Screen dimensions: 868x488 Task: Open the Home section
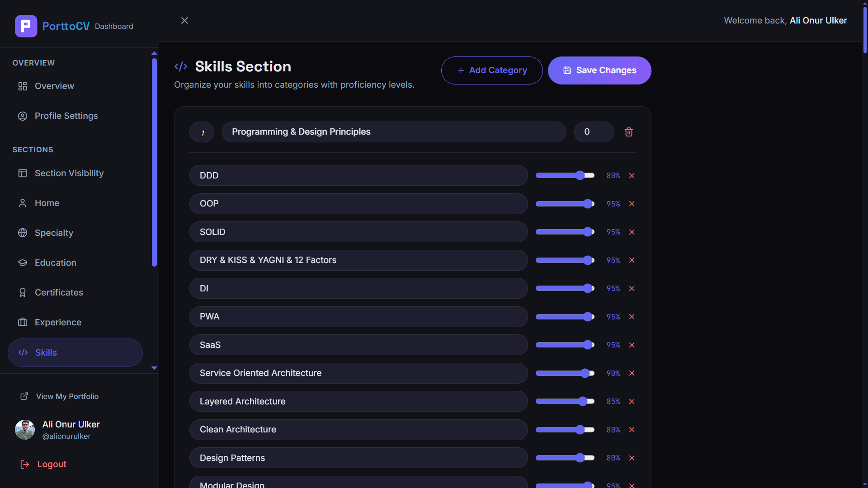pos(75,203)
